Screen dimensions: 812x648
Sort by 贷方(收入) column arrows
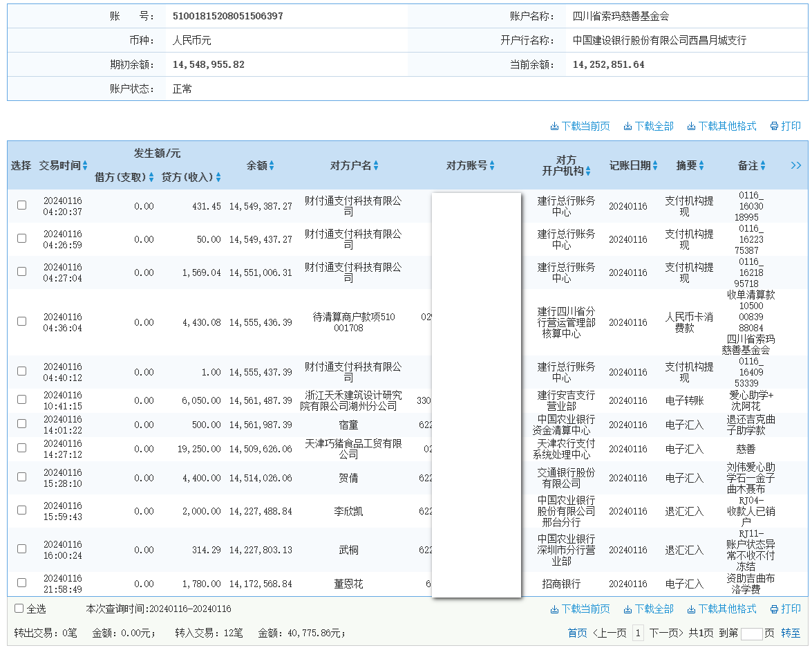point(218,177)
